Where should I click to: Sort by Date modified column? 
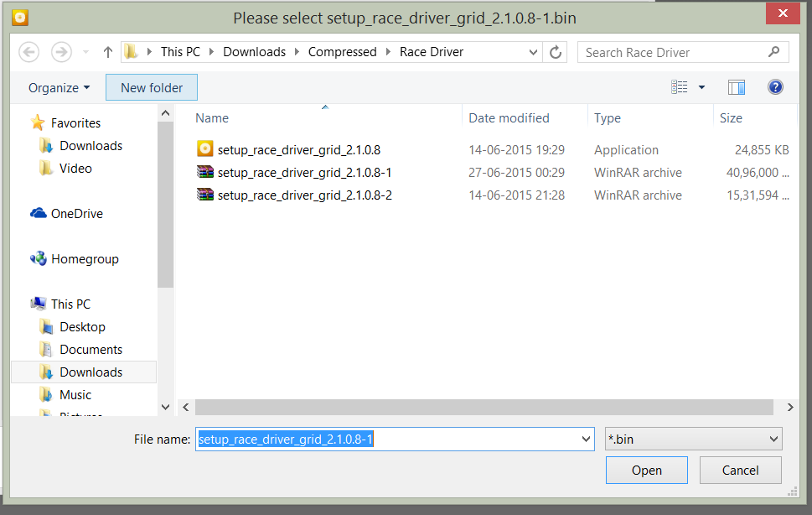click(509, 118)
